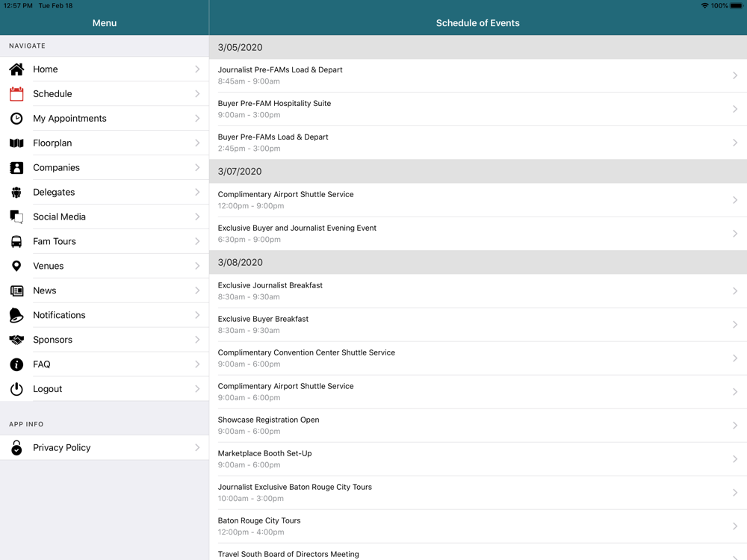Tap the My Appointments clock icon
The width and height of the screenshot is (747, 560).
[x=16, y=119]
